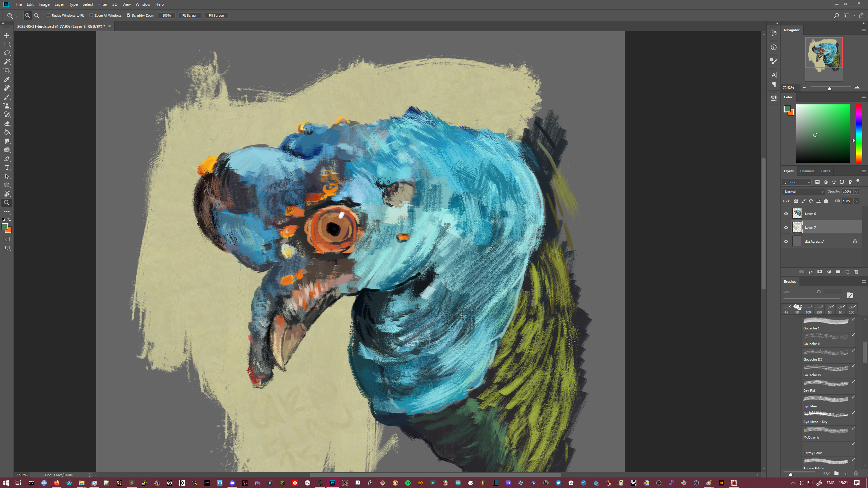
Task: Open the blend mode Normal dropdown
Action: [x=804, y=192]
